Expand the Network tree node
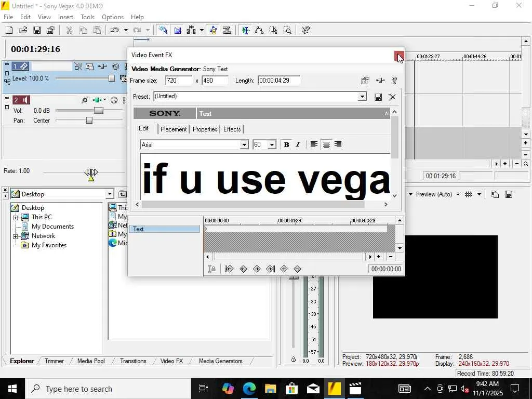Viewport: 532px width, 399px height. 15,236
